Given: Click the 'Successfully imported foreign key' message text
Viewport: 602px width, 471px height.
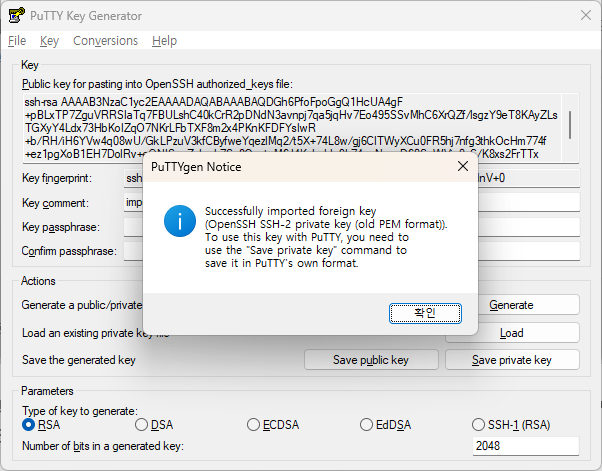Looking at the screenshot, I should click(x=291, y=211).
